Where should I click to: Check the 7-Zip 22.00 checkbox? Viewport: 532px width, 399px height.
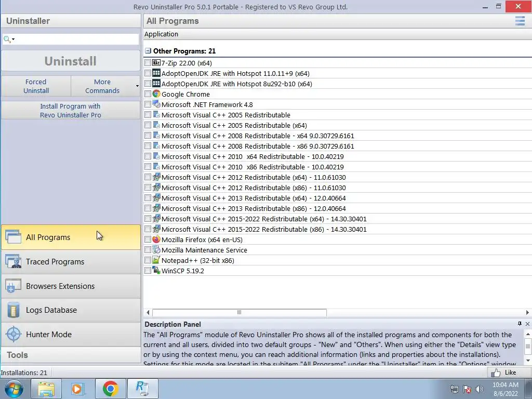148,63
